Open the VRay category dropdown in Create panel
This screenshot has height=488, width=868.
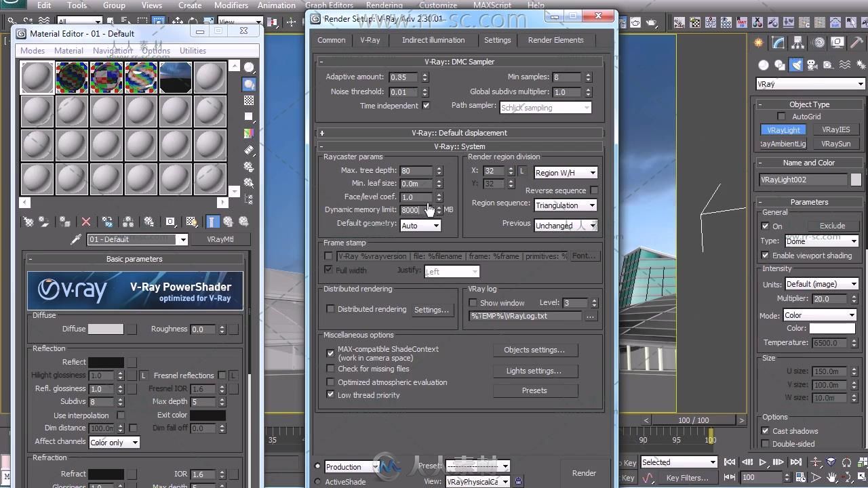810,84
